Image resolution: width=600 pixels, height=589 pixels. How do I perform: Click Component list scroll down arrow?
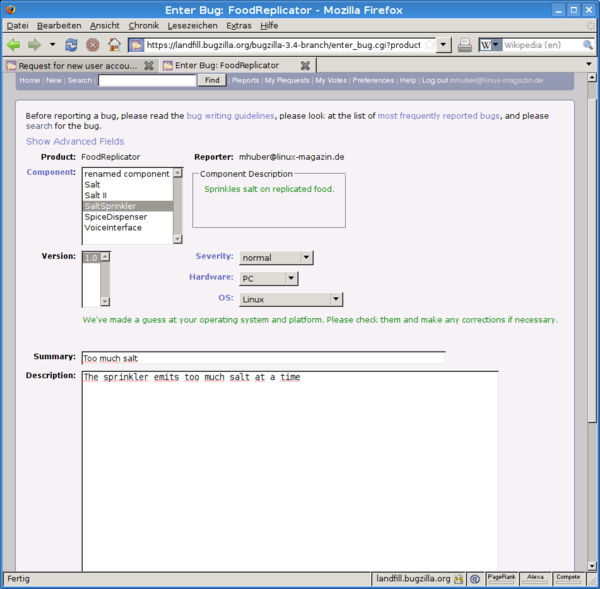[177, 239]
